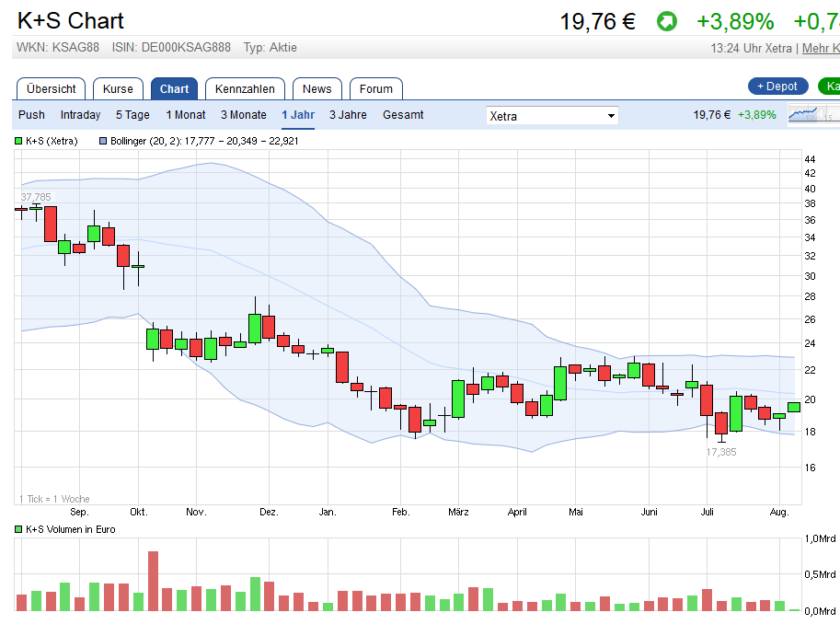Click the ISIN: DE000KSAG888 text

tap(171, 47)
